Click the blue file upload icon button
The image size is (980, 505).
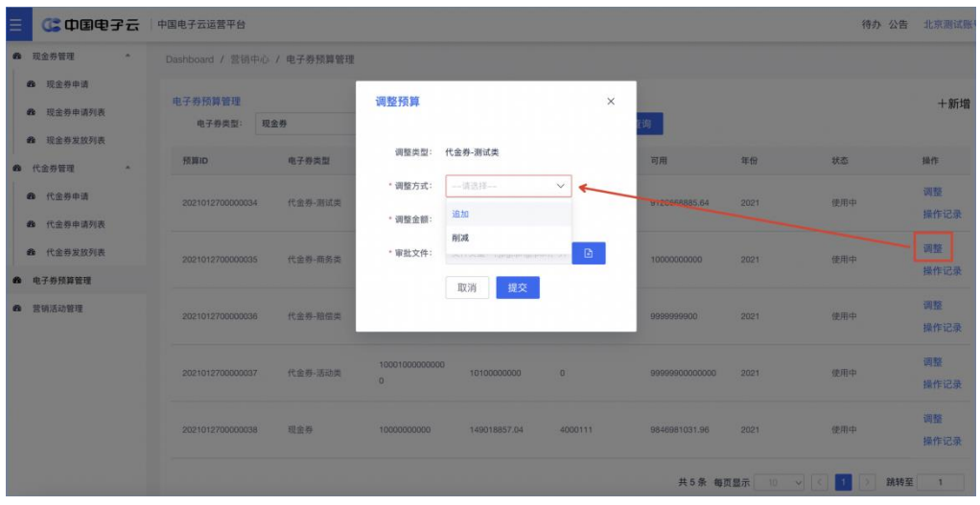589,253
